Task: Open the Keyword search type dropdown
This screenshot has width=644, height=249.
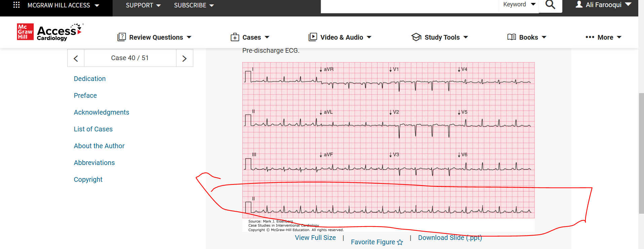Action: (519, 5)
